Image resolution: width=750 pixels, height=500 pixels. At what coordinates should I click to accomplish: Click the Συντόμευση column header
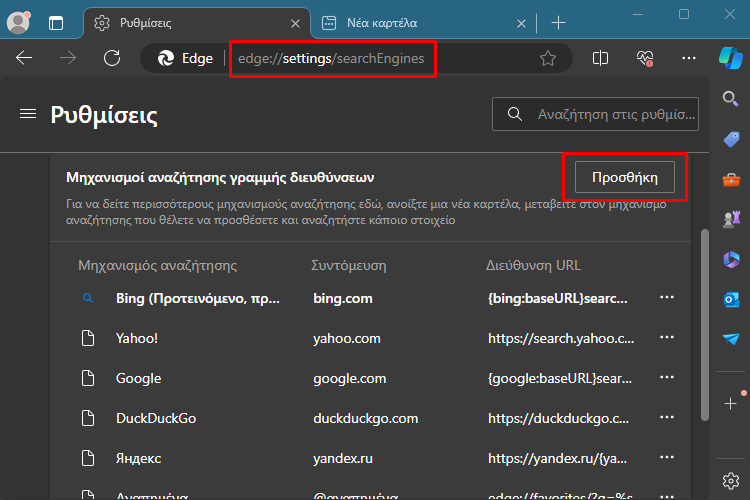[349, 266]
